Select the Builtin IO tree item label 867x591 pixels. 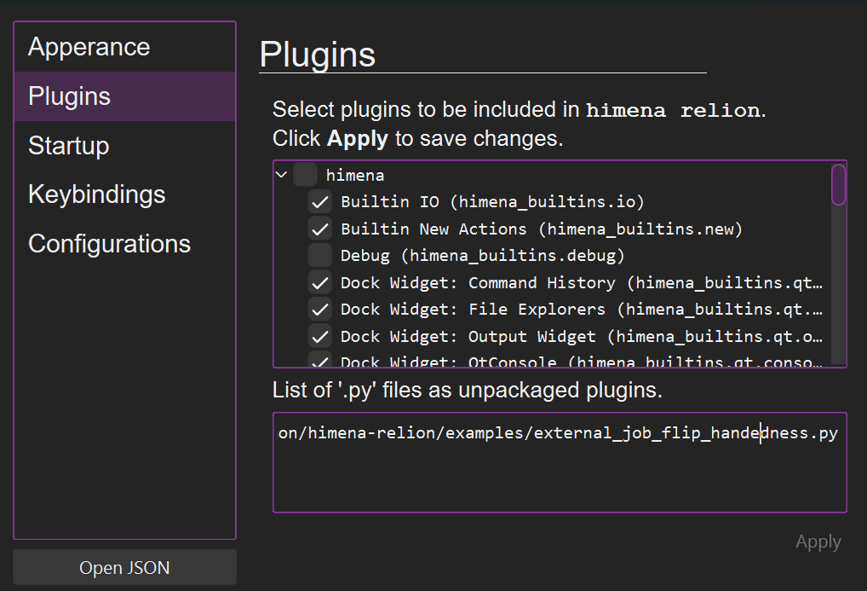[x=492, y=202]
